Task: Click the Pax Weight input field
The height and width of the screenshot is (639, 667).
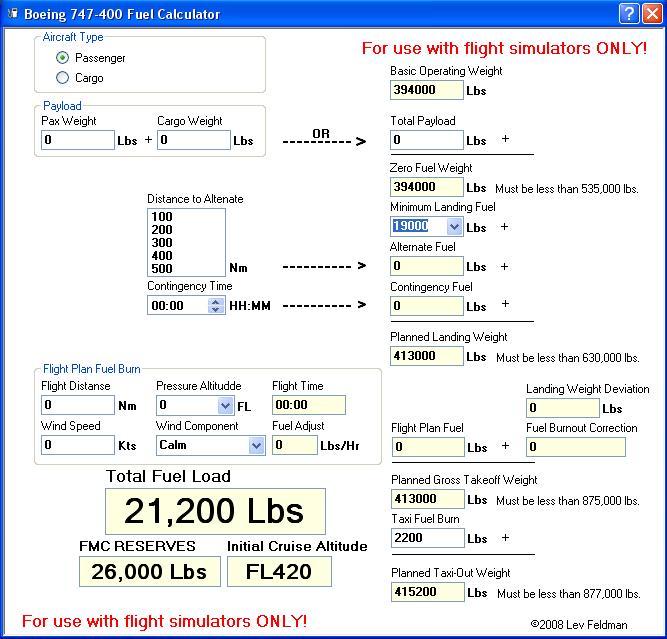Action: (x=78, y=140)
